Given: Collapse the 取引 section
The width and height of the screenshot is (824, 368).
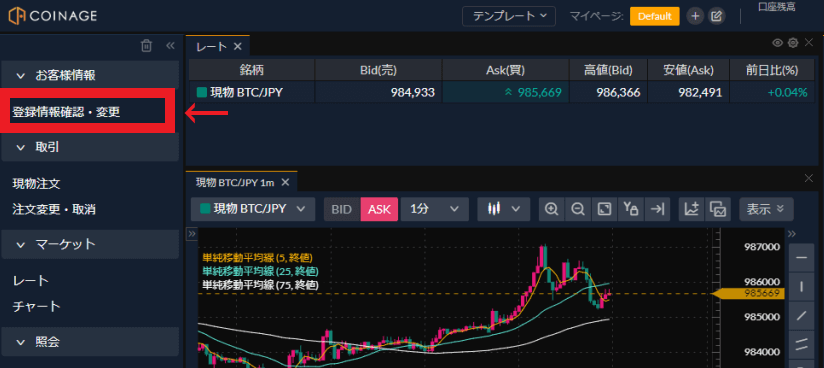Looking at the screenshot, I should pyautogui.click(x=90, y=147).
